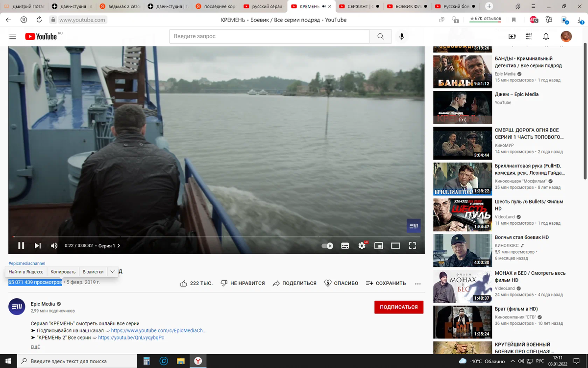Expand description with ЕЩЁ
588x368 pixels.
[35, 347]
